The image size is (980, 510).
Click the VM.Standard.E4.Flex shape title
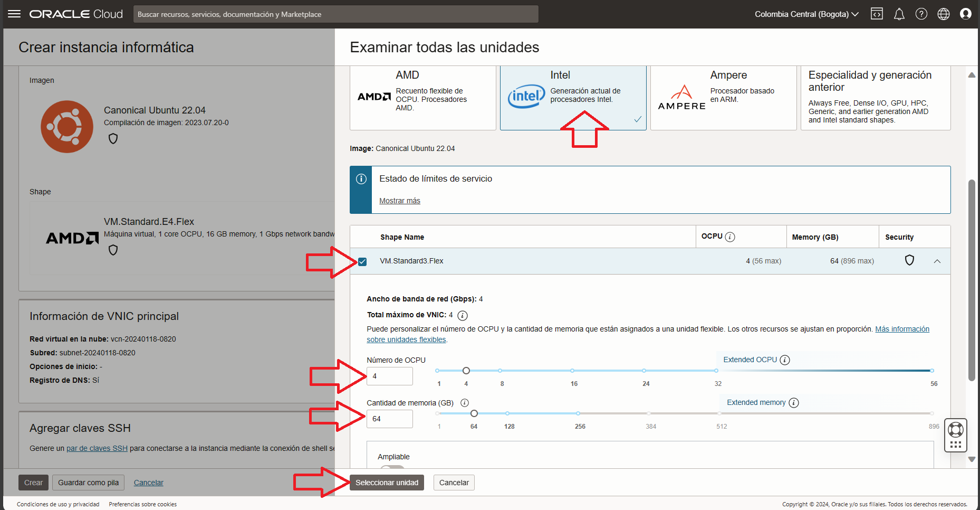(149, 222)
